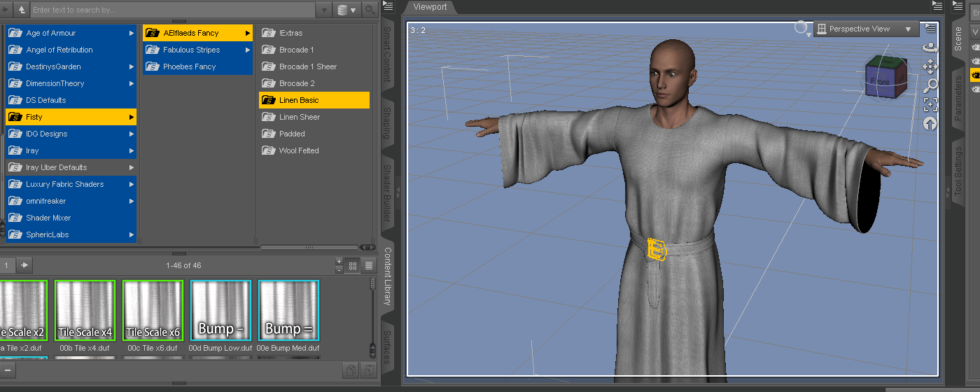The image size is (980, 392).
Task: Expand the Fabulous Stripes folder arrow
Action: (248, 50)
